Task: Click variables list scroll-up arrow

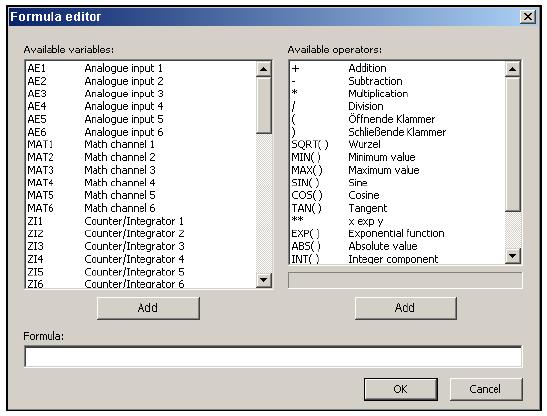Action: [x=264, y=69]
